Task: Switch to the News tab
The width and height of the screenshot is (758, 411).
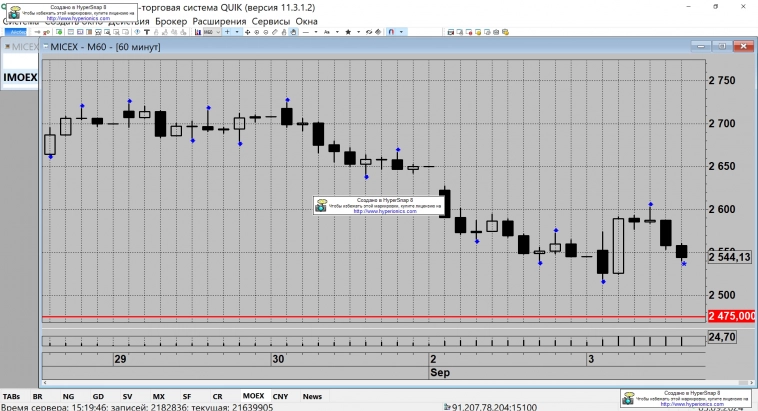Action: (x=312, y=396)
